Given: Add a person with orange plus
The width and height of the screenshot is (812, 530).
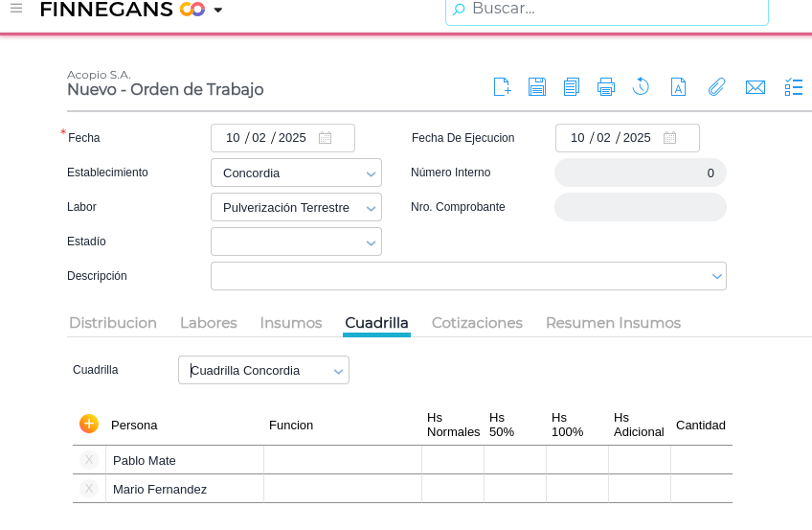Looking at the screenshot, I should point(89,424).
